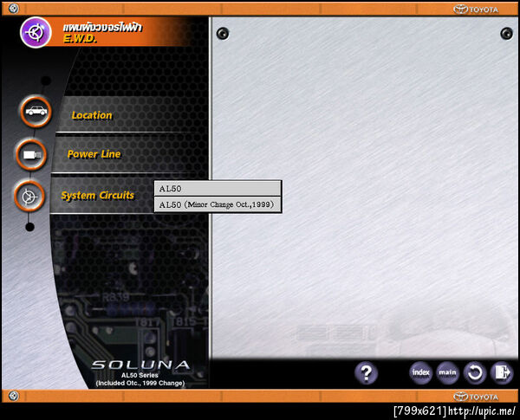Screen dimensions: 520x420
Task: Return to main menu button
Action: click(447, 373)
